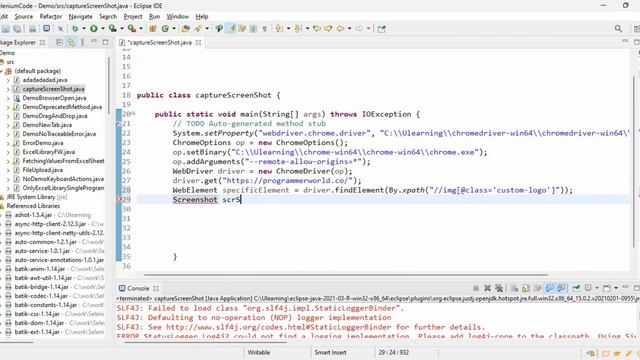Screen dimensions: 640x360
Task: Open the Coverage dropdown arrow
Action: 122,29
